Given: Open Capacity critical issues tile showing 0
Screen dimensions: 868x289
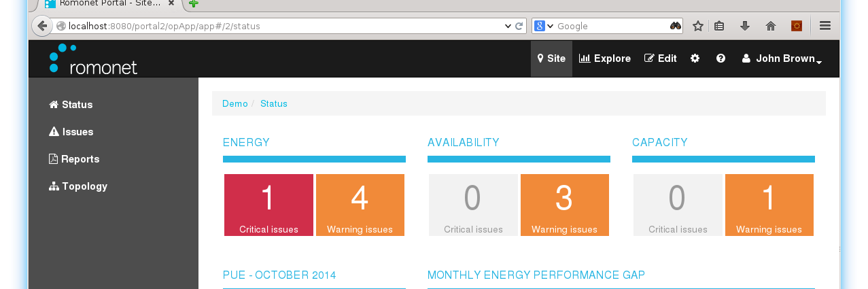Looking at the screenshot, I should pos(678,205).
